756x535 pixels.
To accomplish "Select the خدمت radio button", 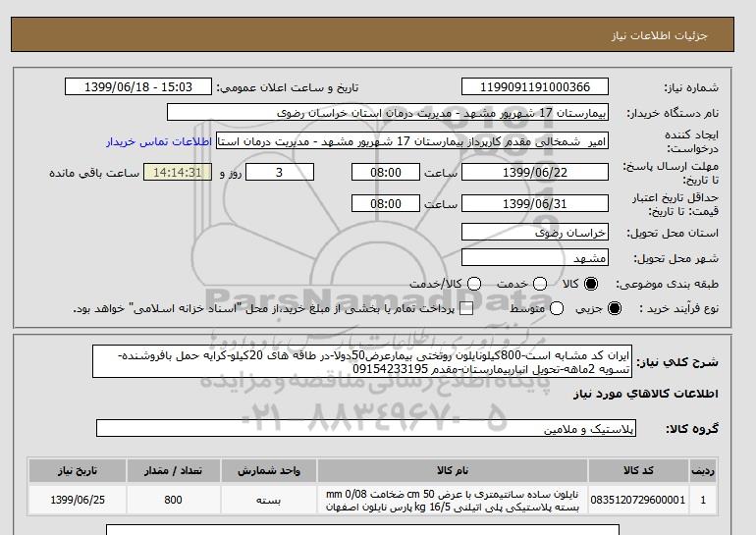I will (540, 284).
